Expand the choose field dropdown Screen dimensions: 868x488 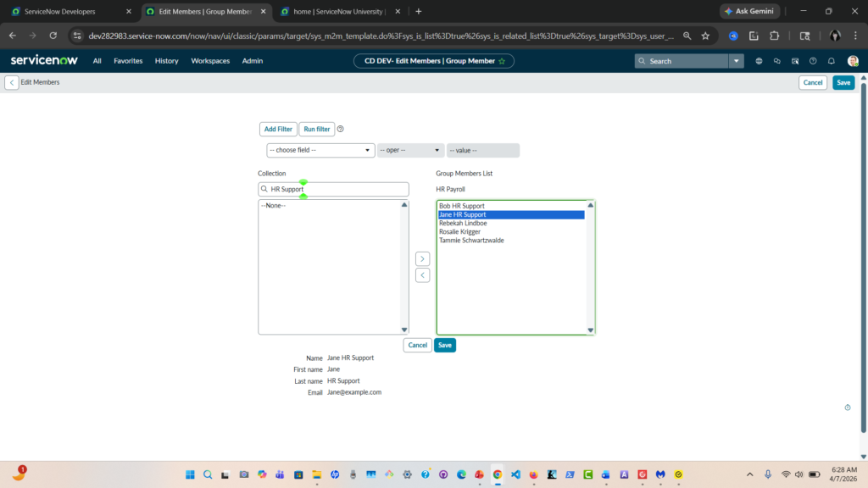click(320, 150)
